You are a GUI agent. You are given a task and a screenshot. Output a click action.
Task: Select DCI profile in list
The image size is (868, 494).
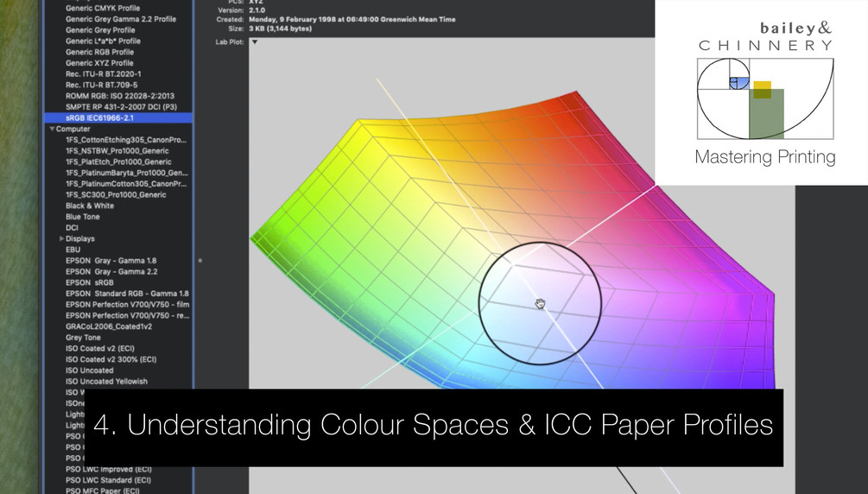[72, 228]
